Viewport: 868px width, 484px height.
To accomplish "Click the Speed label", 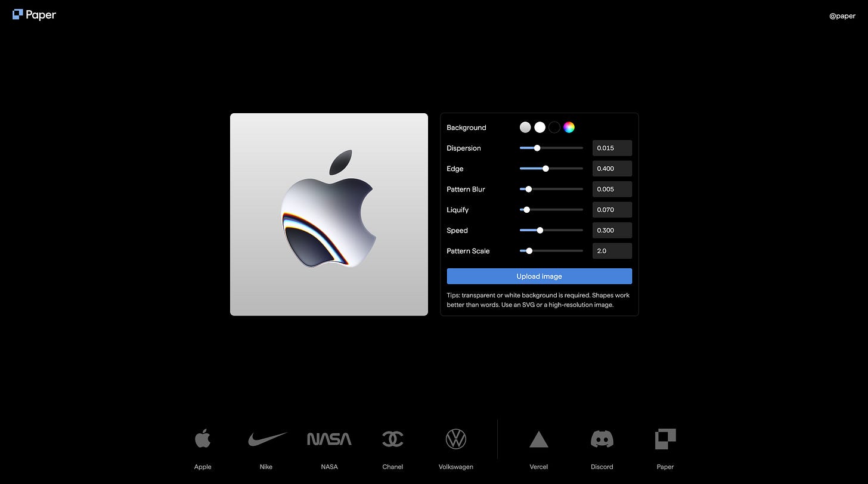I will point(457,230).
